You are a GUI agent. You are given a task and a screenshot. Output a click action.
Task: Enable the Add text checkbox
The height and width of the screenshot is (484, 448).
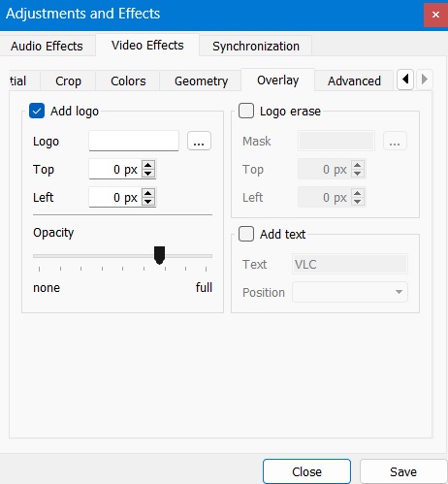(246, 234)
